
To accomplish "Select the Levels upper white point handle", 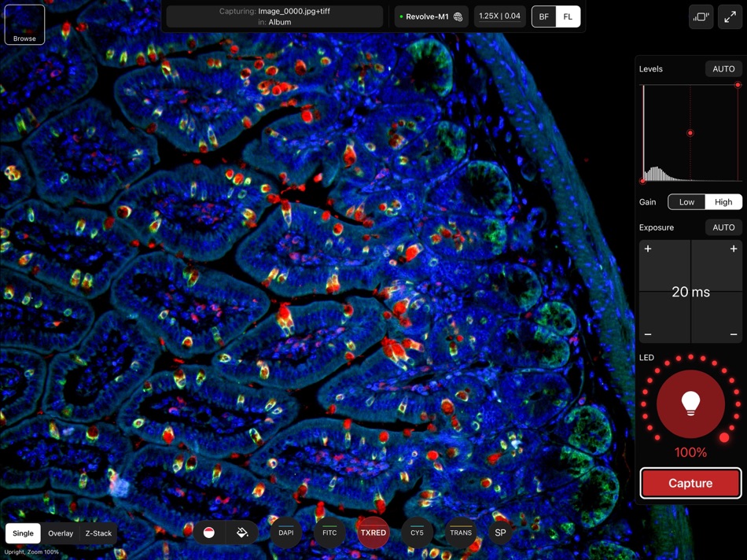I will (x=738, y=85).
